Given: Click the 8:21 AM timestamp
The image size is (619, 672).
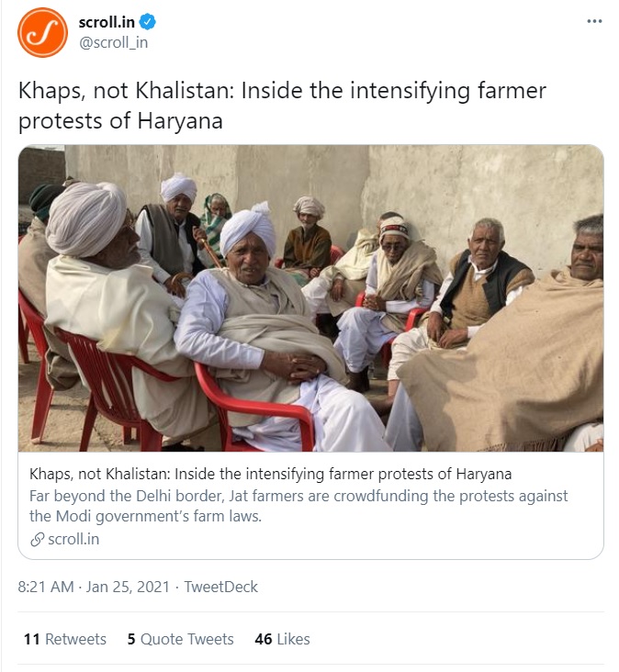Looking at the screenshot, I should coord(46,587).
